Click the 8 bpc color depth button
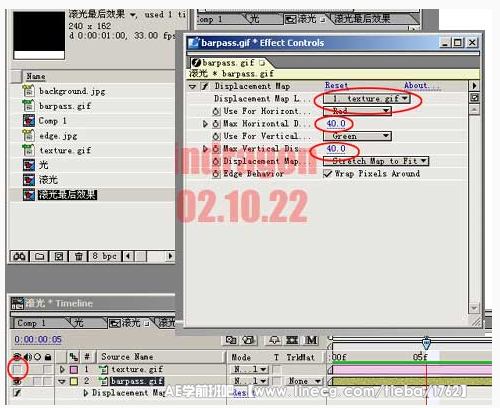The width and height of the screenshot is (500, 408). click(x=104, y=256)
